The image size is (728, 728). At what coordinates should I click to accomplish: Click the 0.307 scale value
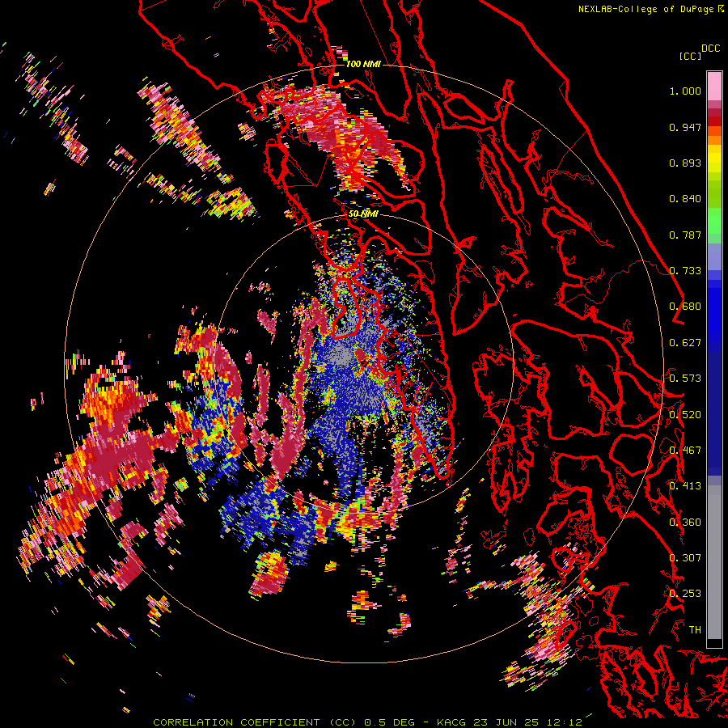[685, 558]
